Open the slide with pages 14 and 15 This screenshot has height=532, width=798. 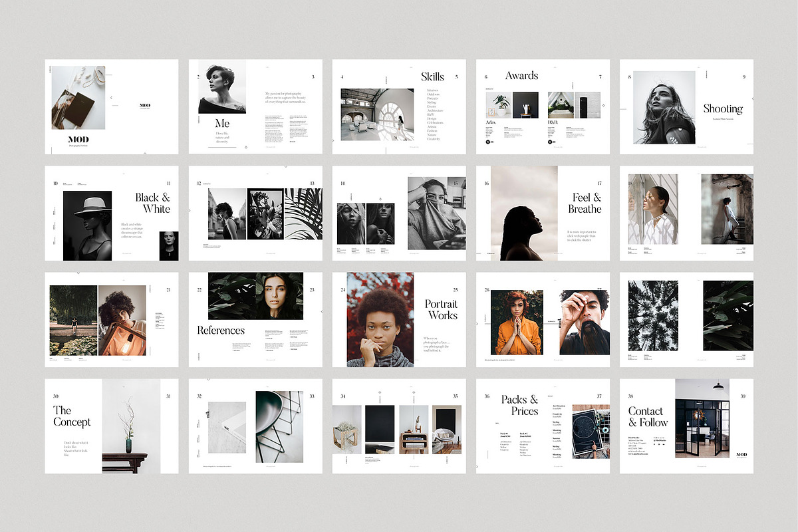[399, 213]
